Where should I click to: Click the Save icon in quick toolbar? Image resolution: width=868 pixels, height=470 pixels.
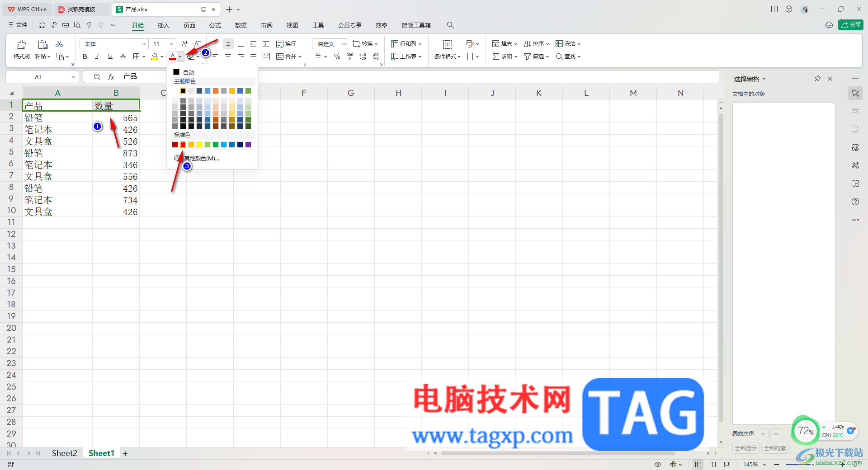pos(42,25)
